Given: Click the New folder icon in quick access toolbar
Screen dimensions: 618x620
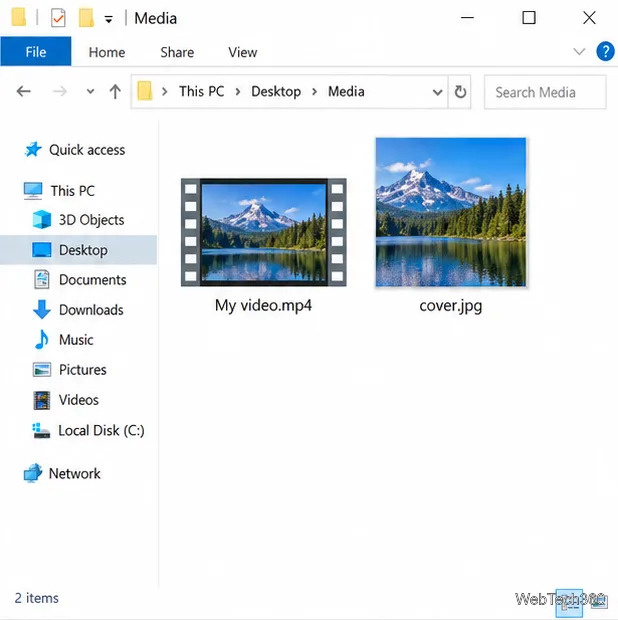Looking at the screenshot, I should pyautogui.click(x=86, y=18).
